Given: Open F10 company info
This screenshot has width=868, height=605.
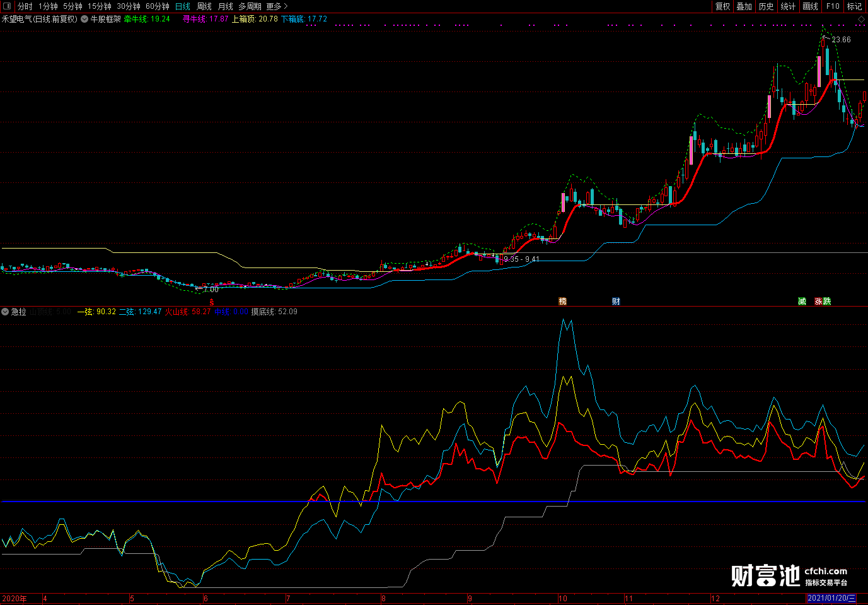Looking at the screenshot, I should [833, 6].
